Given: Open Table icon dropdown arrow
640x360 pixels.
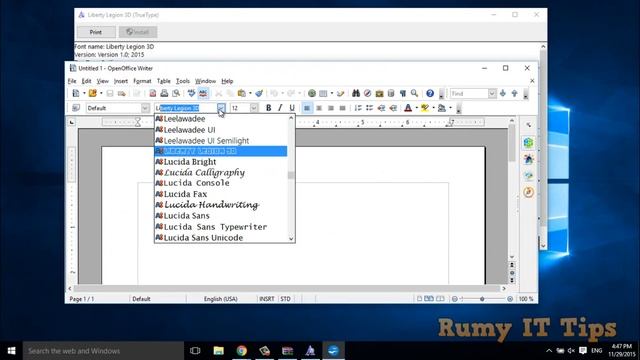Looking at the screenshot, I should pos(331,93).
